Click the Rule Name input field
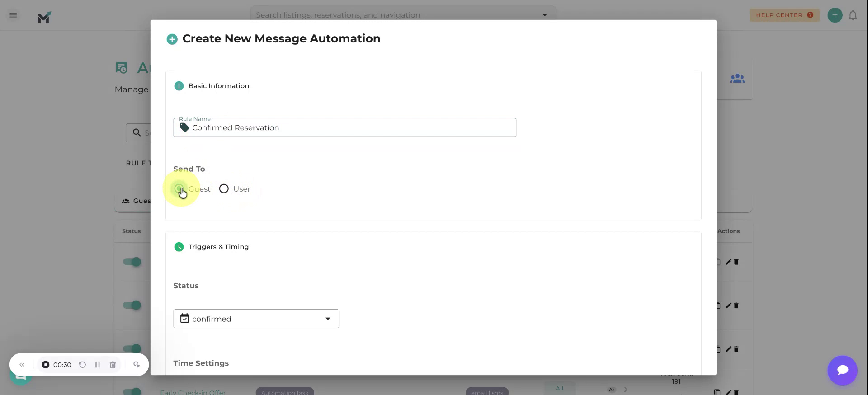The image size is (868, 395). coord(344,127)
